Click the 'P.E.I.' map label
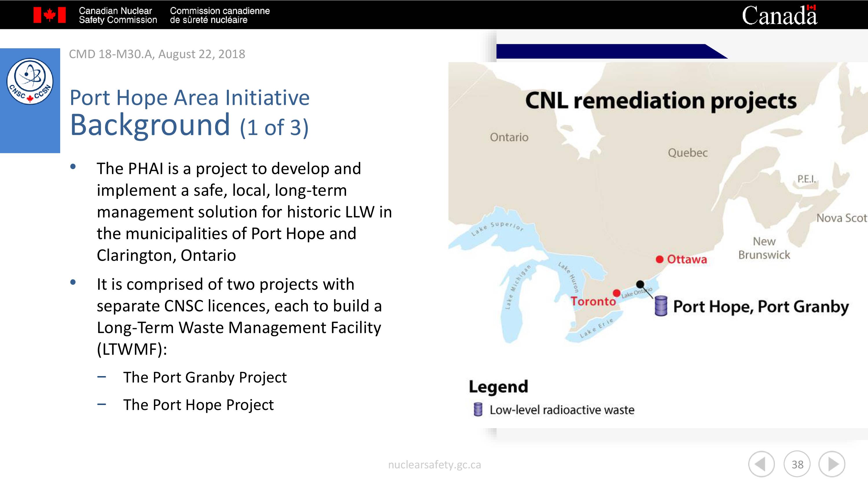This screenshot has height=488, width=868. click(807, 179)
